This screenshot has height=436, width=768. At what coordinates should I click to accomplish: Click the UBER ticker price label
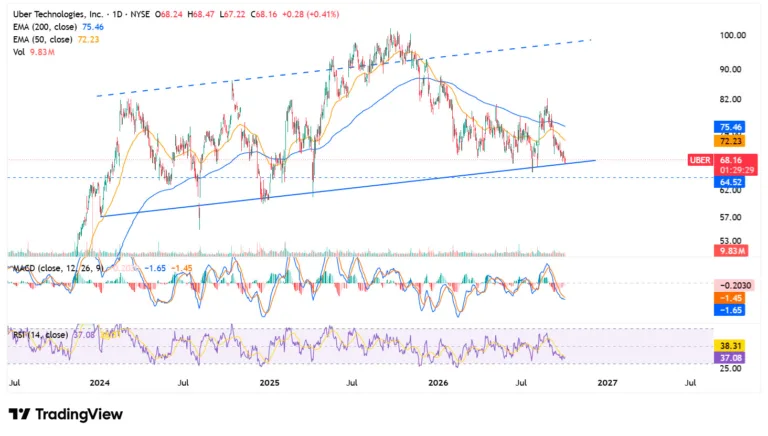[x=700, y=160]
